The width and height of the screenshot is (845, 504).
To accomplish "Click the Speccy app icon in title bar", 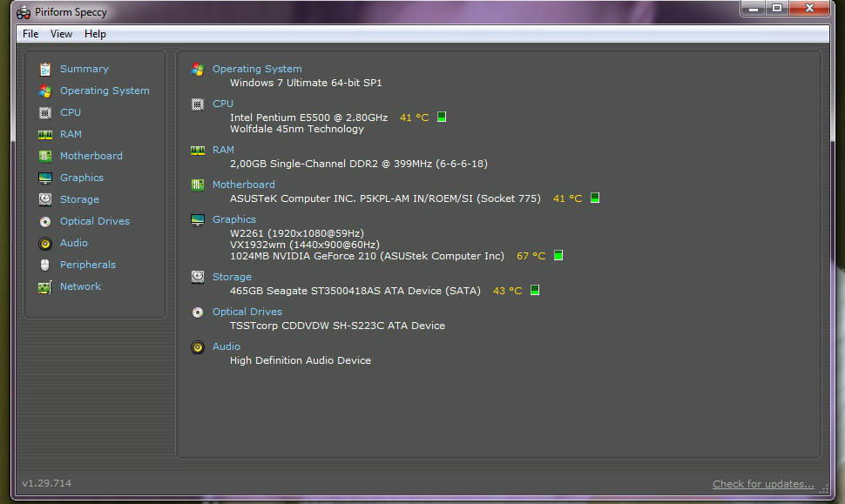I will point(24,12).
